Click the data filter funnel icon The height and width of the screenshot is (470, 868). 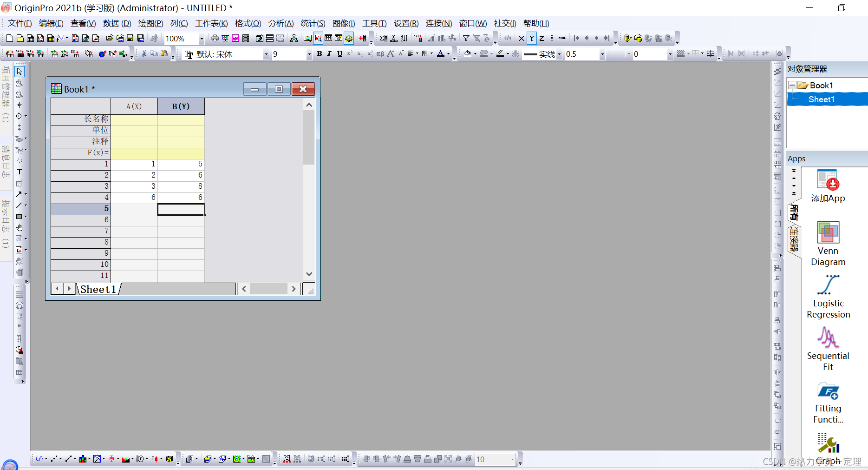(x=466, y=38)
